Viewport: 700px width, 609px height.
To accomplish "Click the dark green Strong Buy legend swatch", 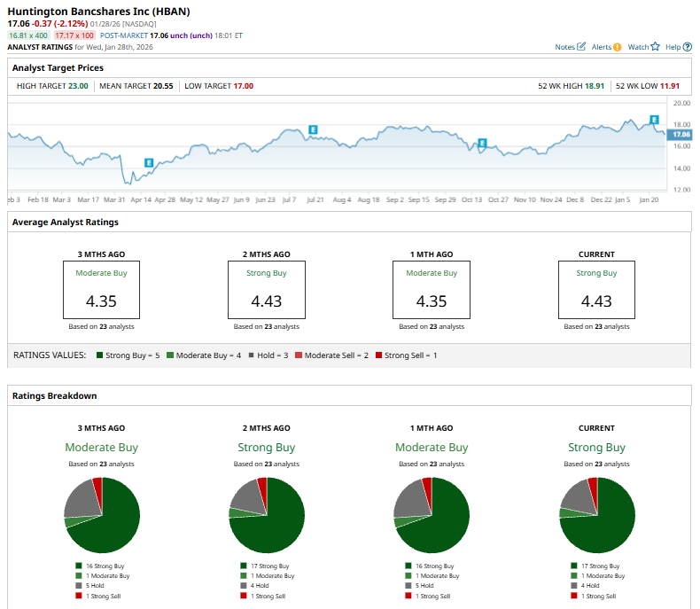I will [100, 355].
